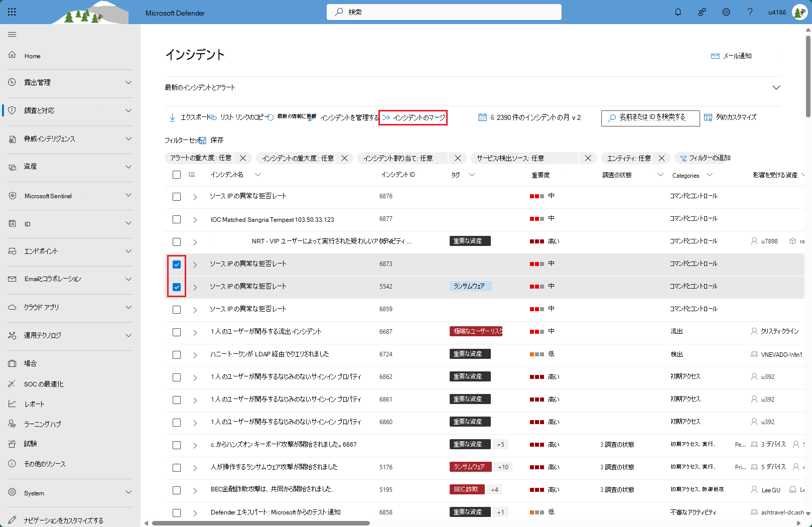Open the help question mark icon
Viewport: 812px width, 527px height.
coord(750,12)
